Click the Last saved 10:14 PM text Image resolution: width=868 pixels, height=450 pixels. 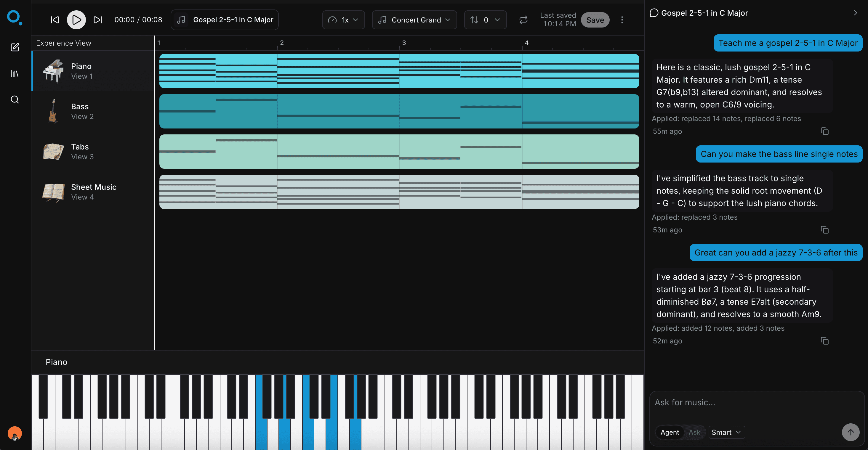(558, 20)
